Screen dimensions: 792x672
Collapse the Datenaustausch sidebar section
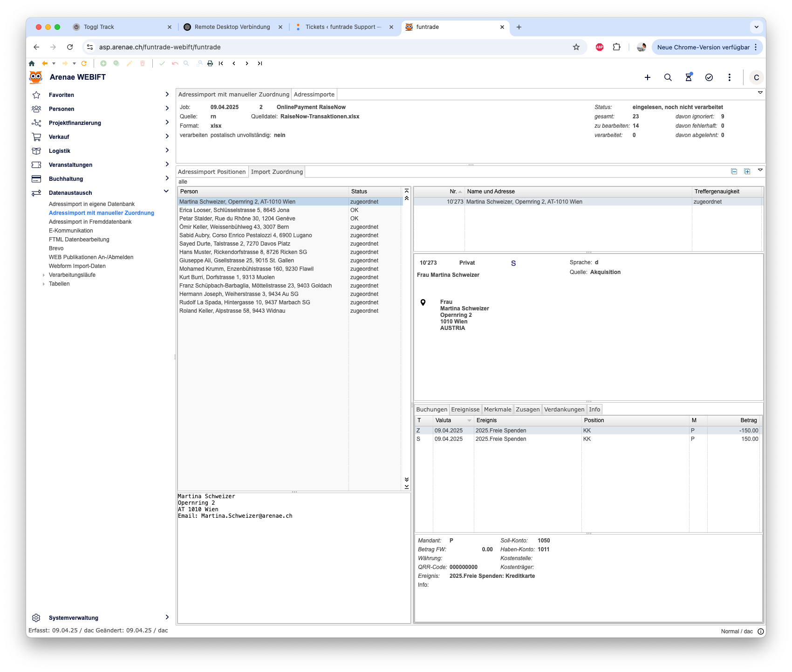coord(166,192)
